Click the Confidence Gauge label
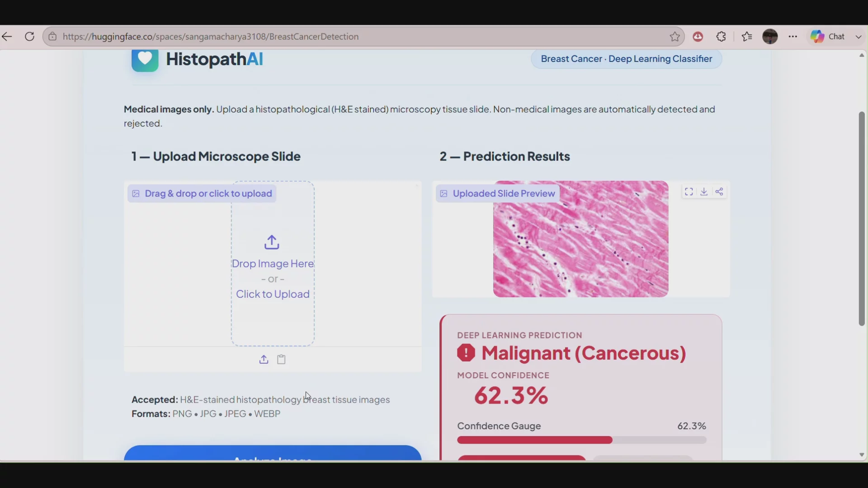This screenshot has width=868, height=488. [499, 426]
